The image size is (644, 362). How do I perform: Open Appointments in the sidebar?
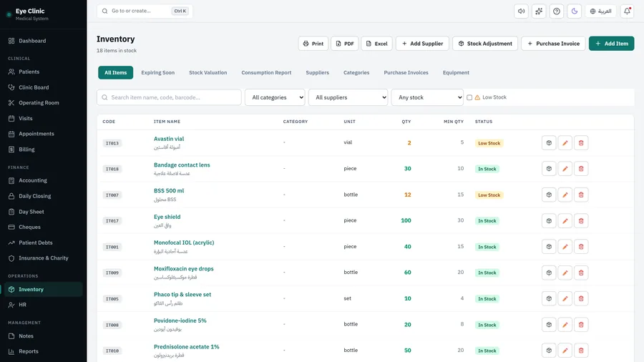pos(43,134)
